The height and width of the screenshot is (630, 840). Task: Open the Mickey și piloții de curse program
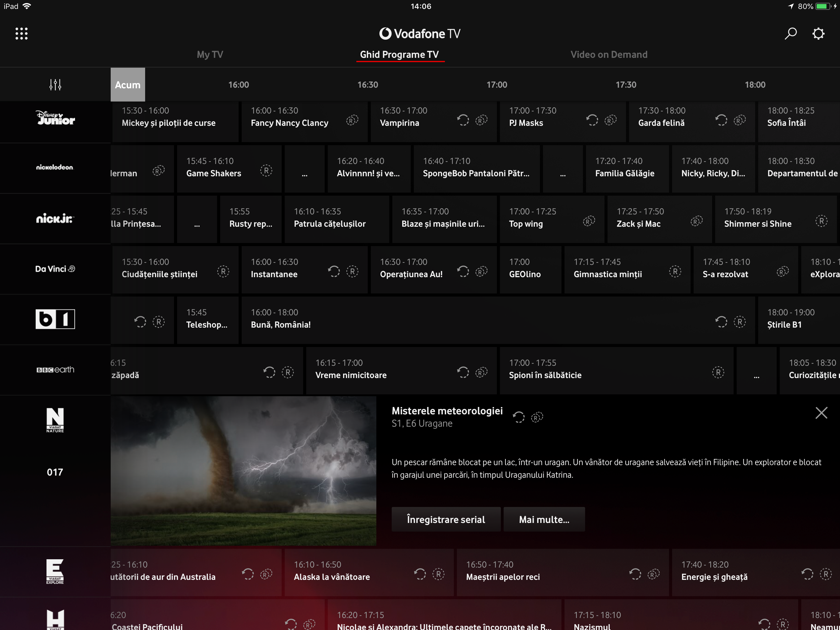click(x=175, y=122)
